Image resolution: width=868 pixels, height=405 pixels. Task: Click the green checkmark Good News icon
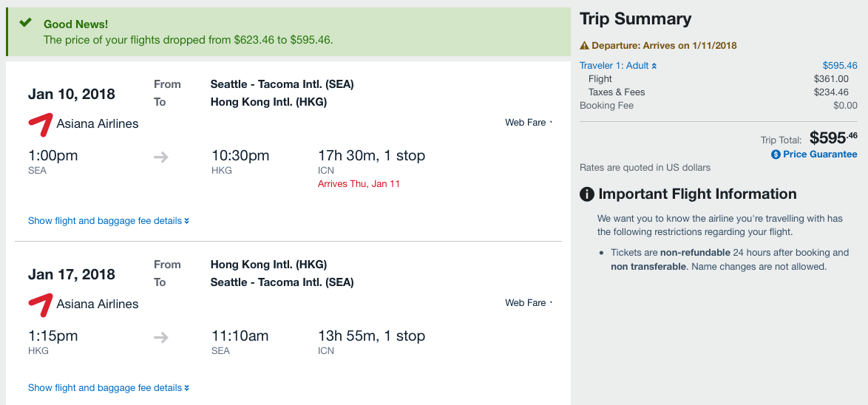coord(26,23)
